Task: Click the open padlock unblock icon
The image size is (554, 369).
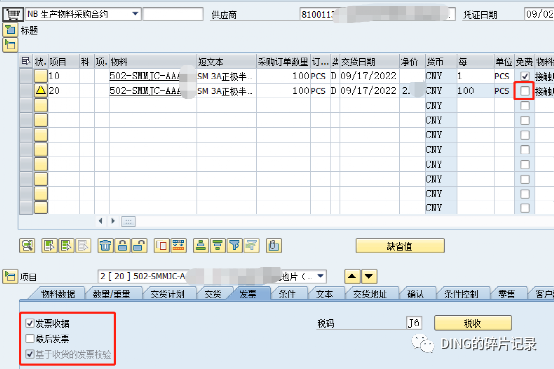Action: (x=140, y=246)
